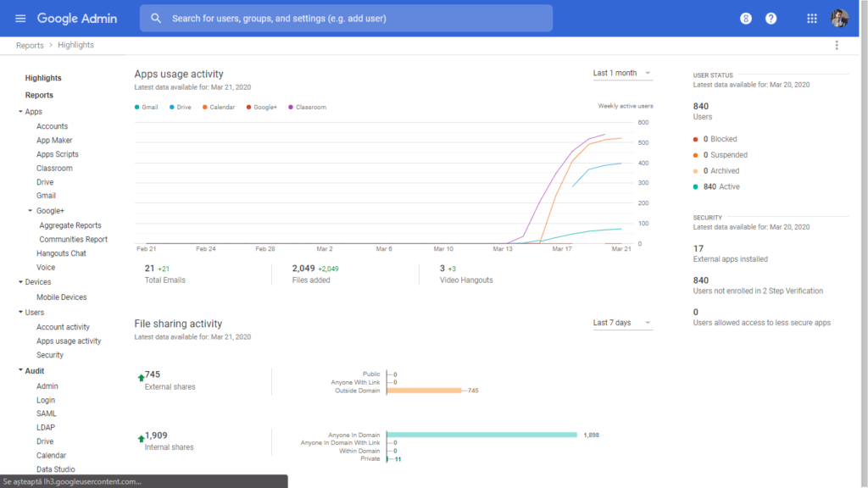The image size is (868, 488).
Task: Open Aggregate Reports under Google+
Action: tap(70, 225)
